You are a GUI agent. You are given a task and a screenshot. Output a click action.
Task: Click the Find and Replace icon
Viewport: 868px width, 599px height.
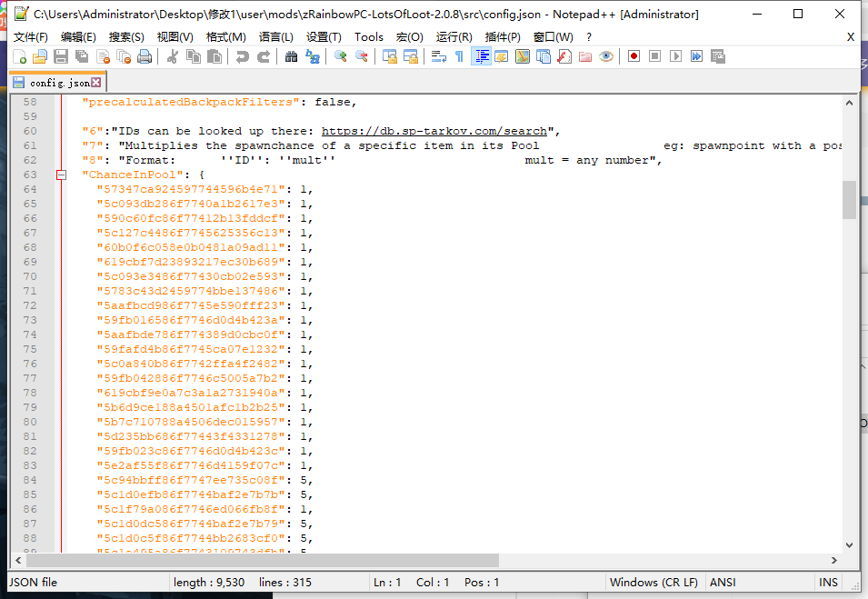coord(313,56)
